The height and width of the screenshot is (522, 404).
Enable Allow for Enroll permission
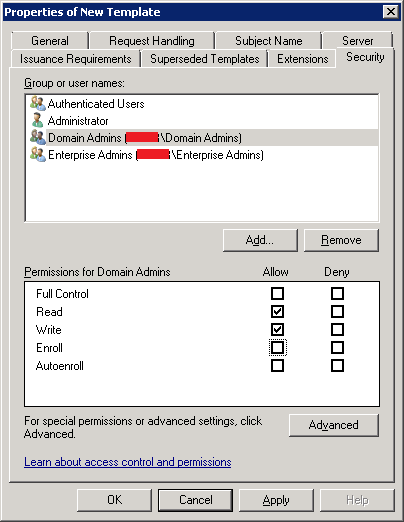277,348
